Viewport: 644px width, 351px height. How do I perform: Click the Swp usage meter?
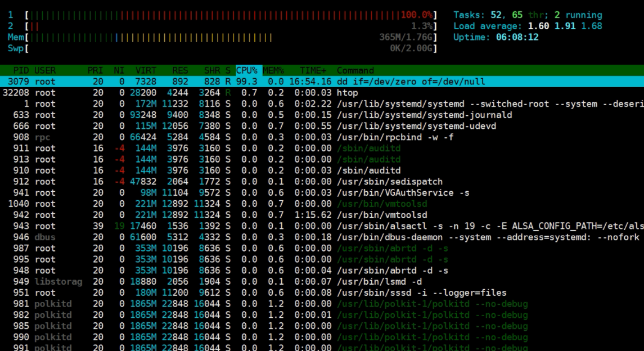[x=231, y=48]
